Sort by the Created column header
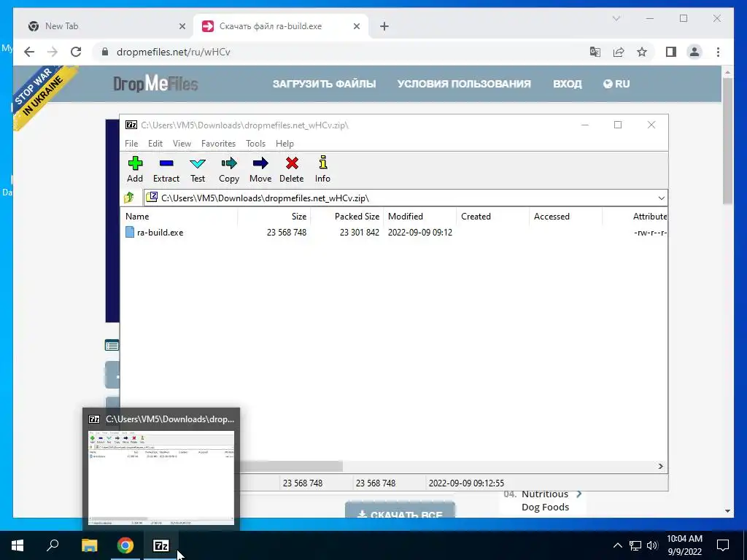747x560 pixels. [492, 216]
